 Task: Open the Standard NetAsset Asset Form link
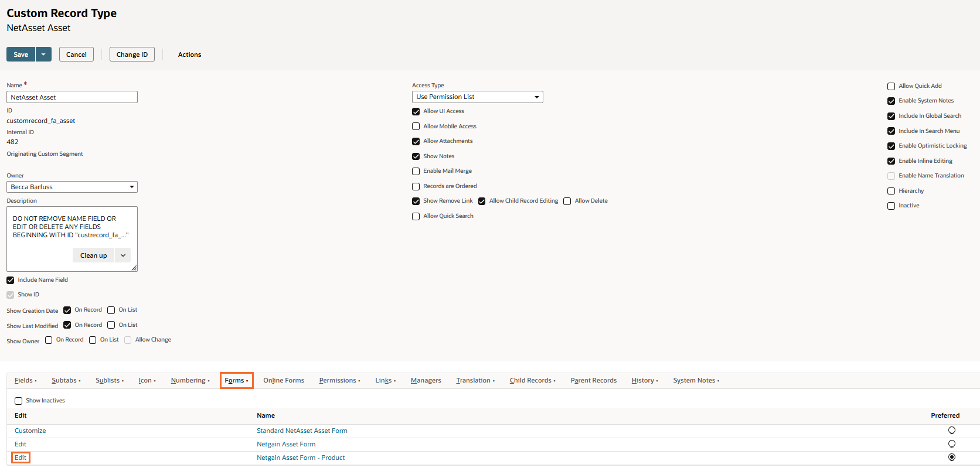click(302, 431)
